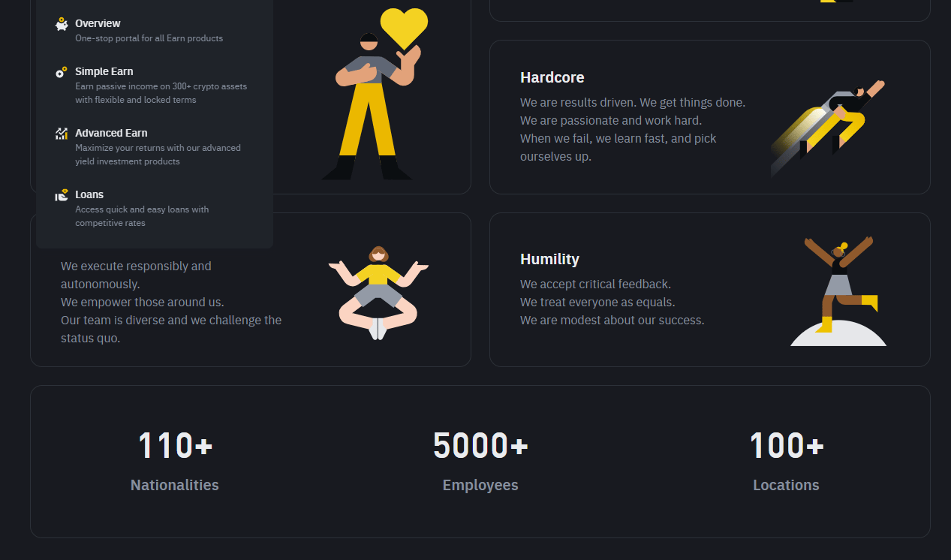Click the Hardcore card heading
This screenshot has height=560, width=951.
coord(552,77)
